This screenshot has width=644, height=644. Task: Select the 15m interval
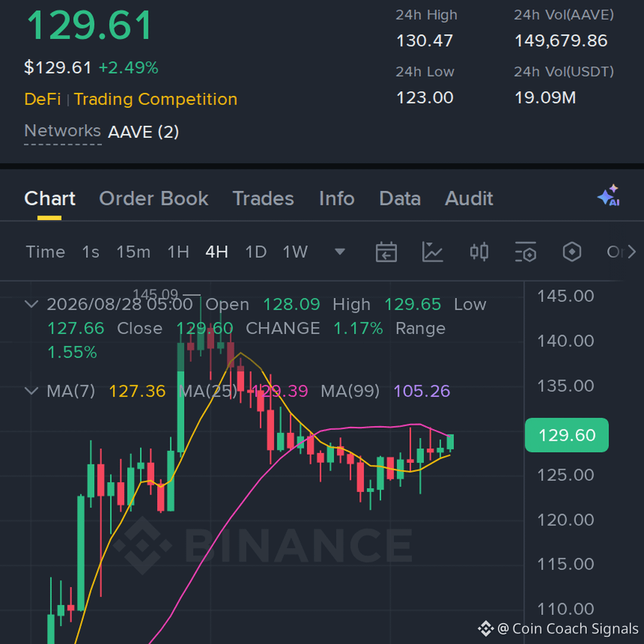[x=134, y=252]
